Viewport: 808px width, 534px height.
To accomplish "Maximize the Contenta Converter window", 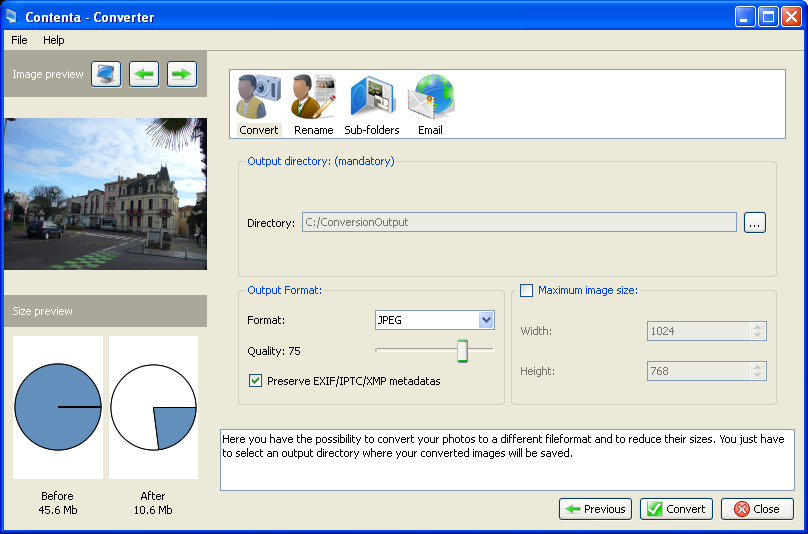I will coord(768,17).
